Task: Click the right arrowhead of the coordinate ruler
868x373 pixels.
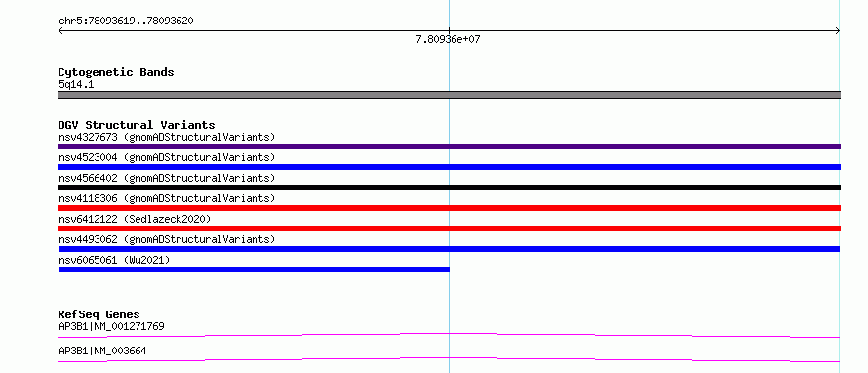Action: (837, 31)
